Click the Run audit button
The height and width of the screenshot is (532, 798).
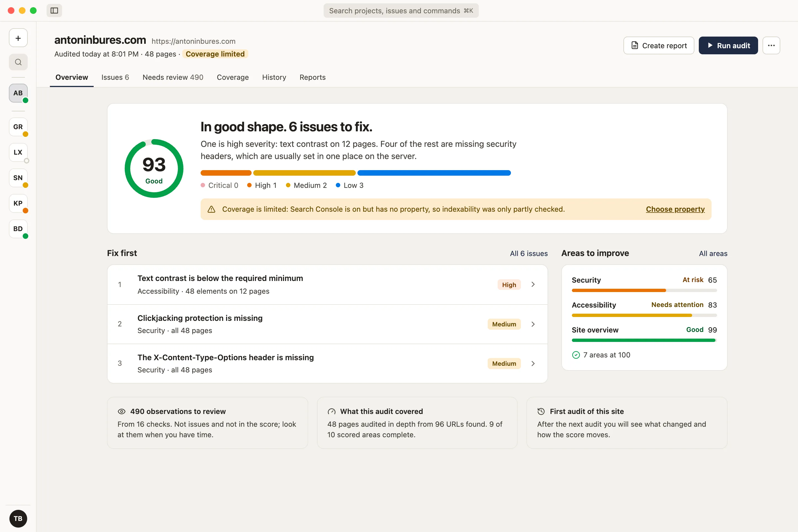tap(728, 45)
